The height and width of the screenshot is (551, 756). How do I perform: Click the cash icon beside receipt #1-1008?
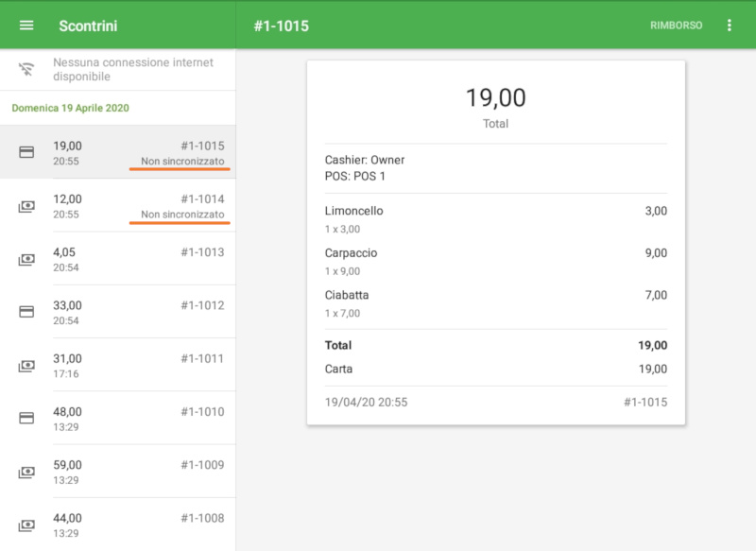tap(26, 525)
